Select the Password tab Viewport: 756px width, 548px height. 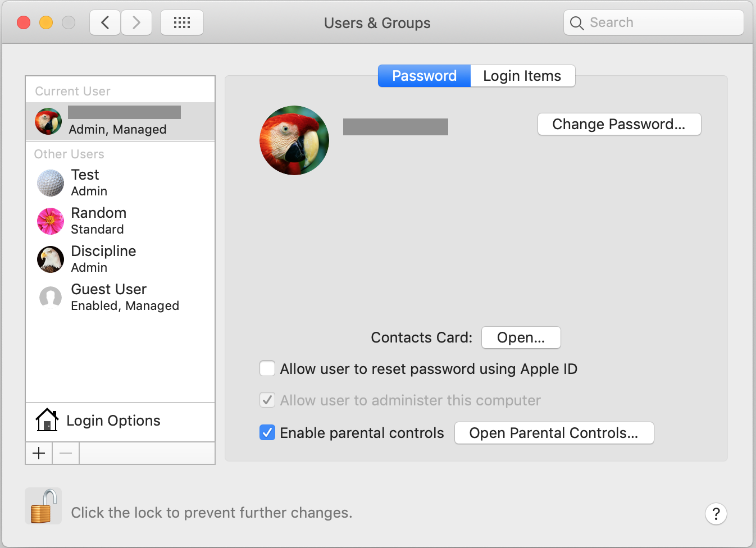(x=424, y=76)
